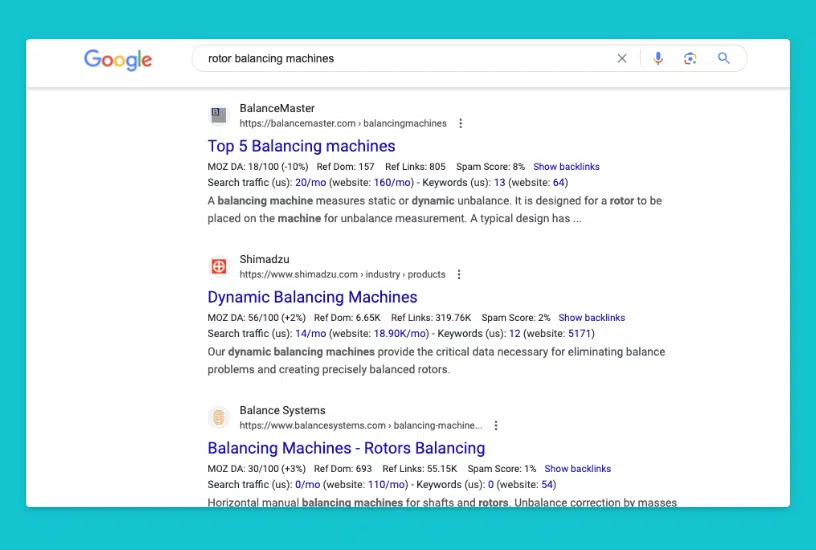Open three-dot menu for BalanceMaster result
The width and height of the screenshot is (816, 550).
pos(461,123)
